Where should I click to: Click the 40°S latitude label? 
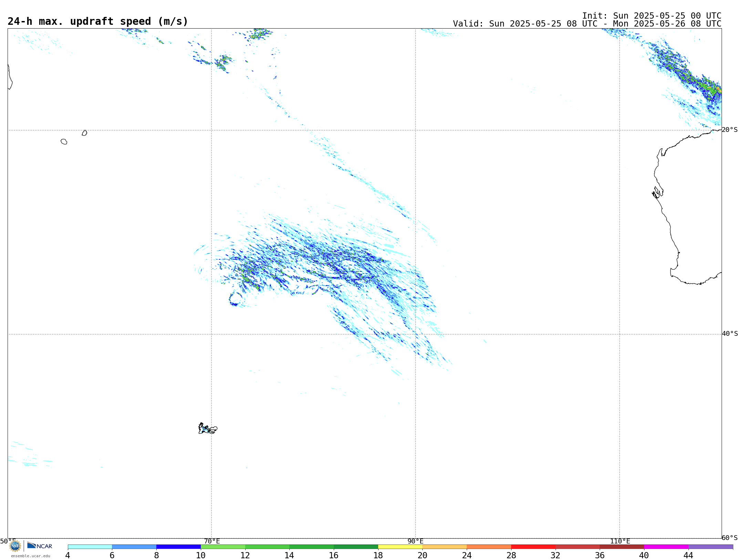(x=730, y=334)
